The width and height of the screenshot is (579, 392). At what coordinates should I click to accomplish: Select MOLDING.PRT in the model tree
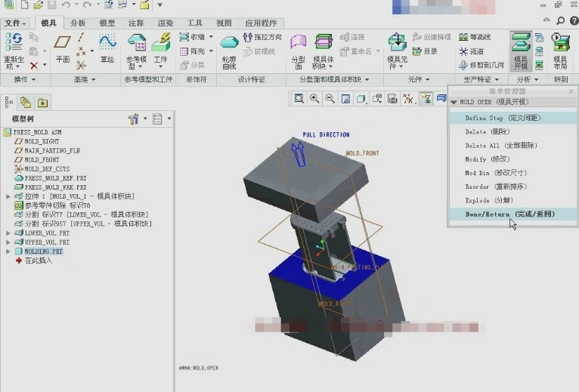pyautogui.click(x=44, y=252)
